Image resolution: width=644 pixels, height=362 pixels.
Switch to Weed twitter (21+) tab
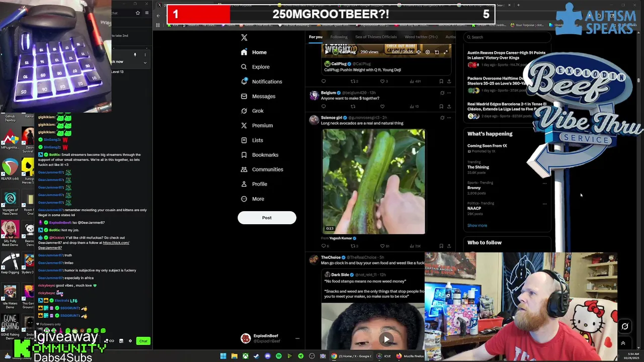[421, 37]
